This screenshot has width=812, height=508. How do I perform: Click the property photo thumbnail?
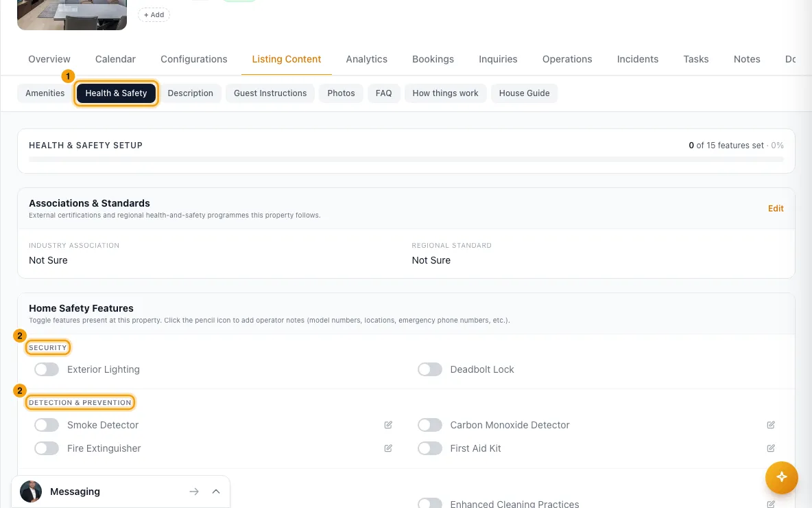(72, 14)
